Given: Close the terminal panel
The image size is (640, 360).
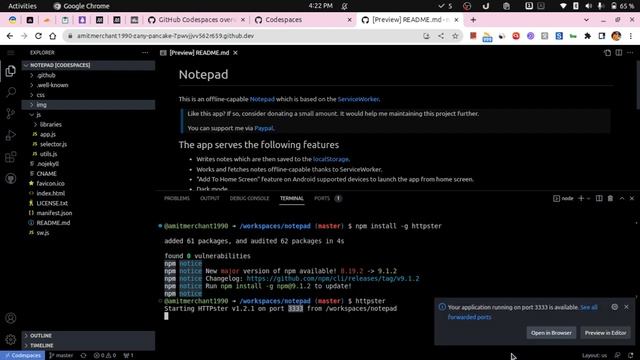Looking at the screenshot, I should (x=632, y=198).
